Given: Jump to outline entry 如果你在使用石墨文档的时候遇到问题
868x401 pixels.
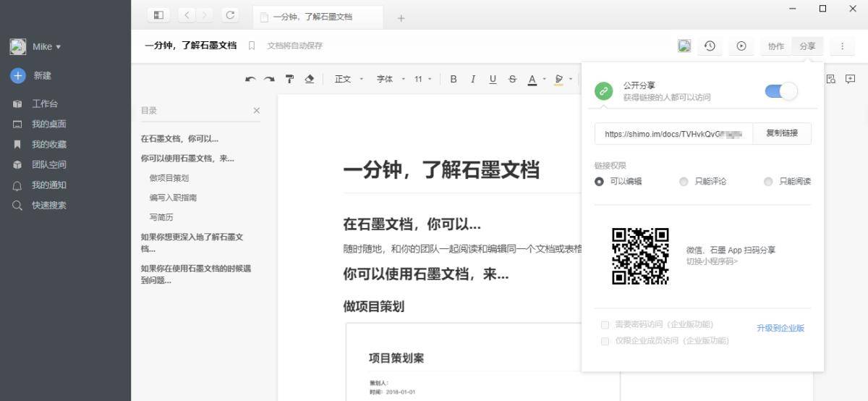Looking at the screenshot, I should 196,274.
